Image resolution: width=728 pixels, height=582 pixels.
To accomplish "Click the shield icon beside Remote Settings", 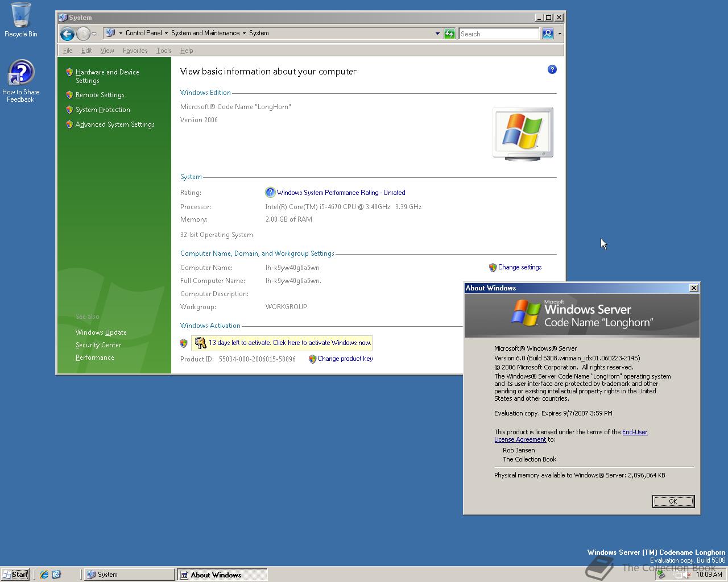I will point(69,95).
